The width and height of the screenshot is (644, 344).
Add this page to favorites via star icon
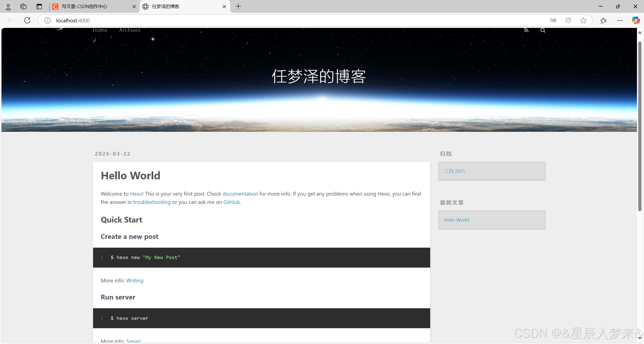pos(583,20)
